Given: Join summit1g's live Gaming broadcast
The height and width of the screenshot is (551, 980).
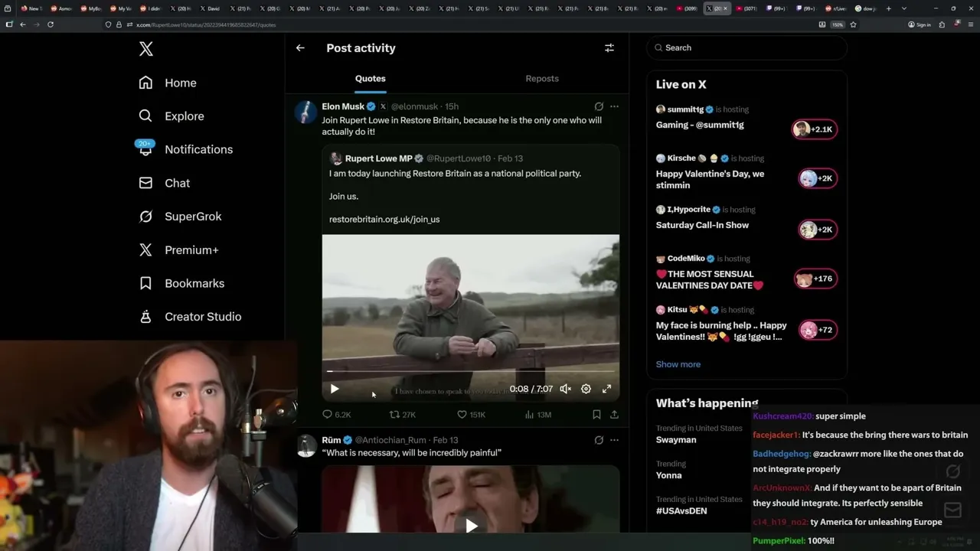Looking at the screenshot, I should tap(700, 125).
